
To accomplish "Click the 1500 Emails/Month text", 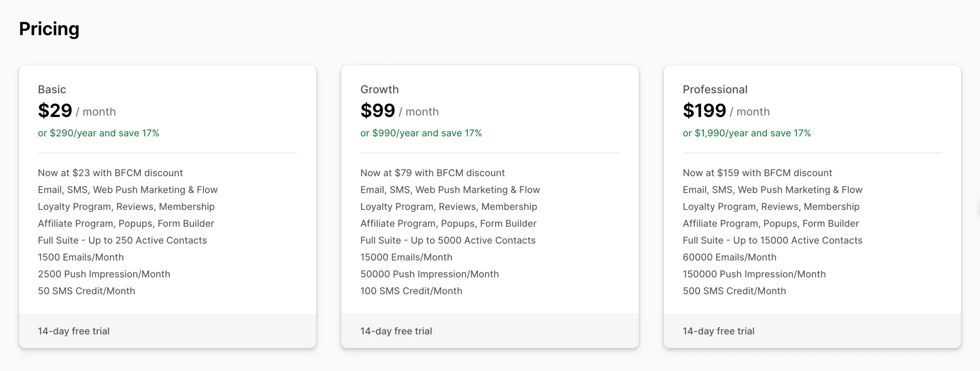I will (81, 257).
